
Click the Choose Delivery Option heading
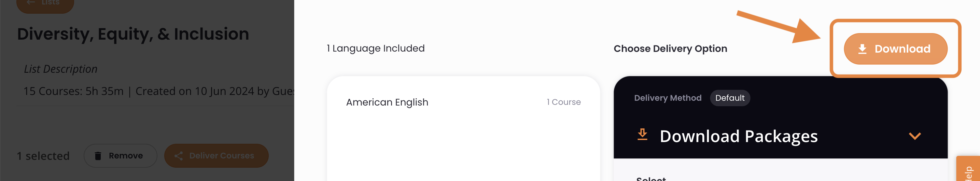pos(670,49)
